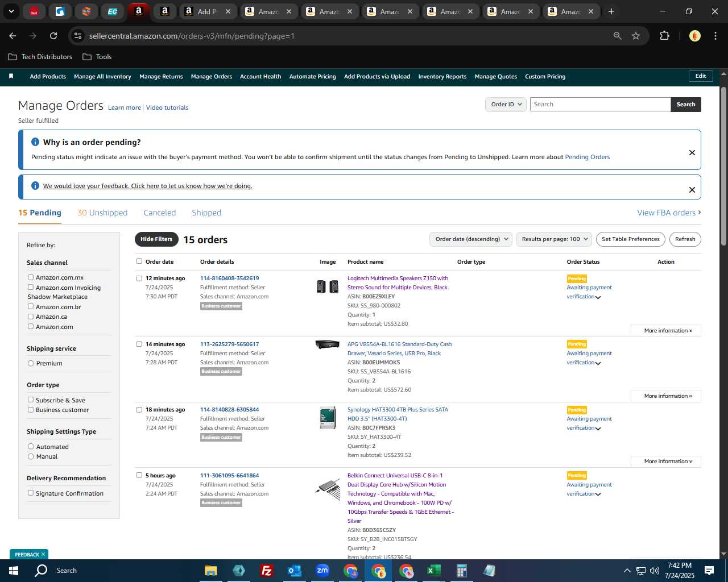Close the 'Why is an order pending' banner
728x582 pixels.
tap(692, 152)
